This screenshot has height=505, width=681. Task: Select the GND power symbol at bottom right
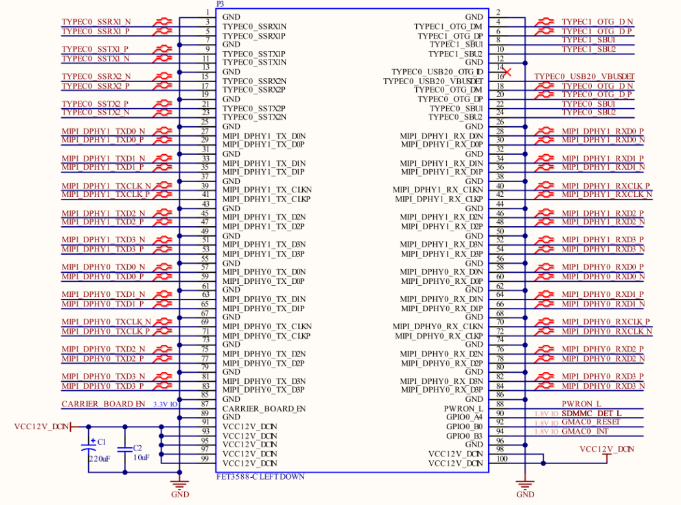point(525,487)
